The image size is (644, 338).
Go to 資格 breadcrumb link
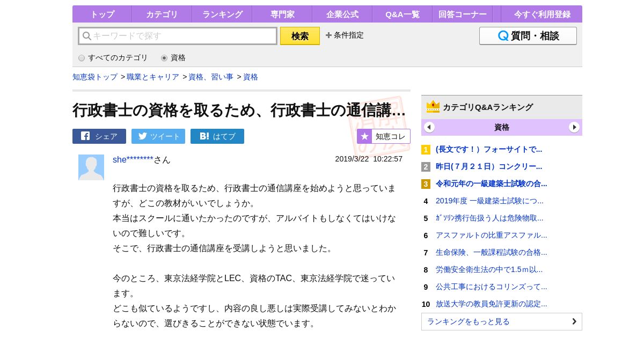coord(251,77)
